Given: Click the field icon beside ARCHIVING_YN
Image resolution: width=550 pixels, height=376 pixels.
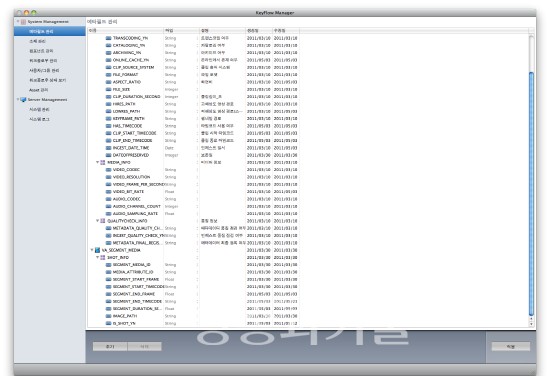Looking at the screenshot, I should 109,53.
